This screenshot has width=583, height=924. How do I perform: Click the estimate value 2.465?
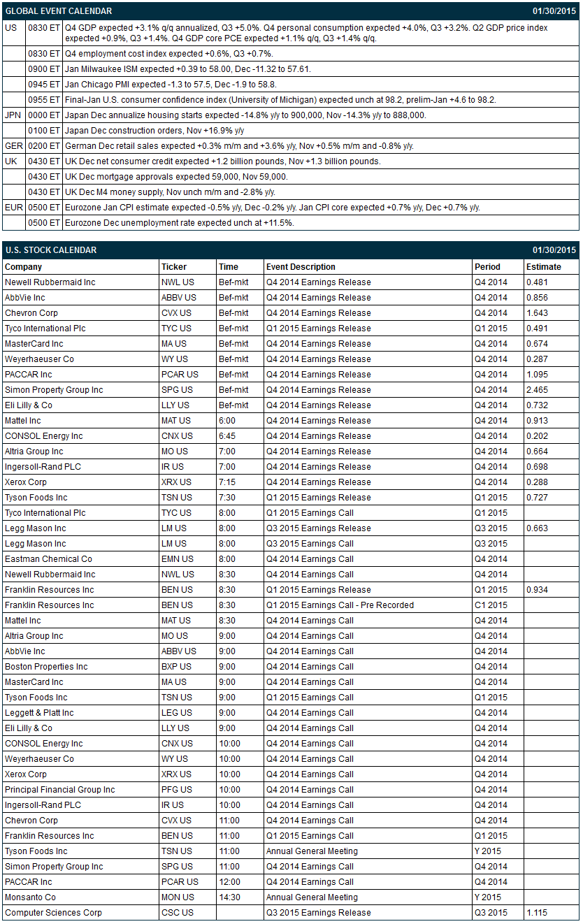coord(538,390)
